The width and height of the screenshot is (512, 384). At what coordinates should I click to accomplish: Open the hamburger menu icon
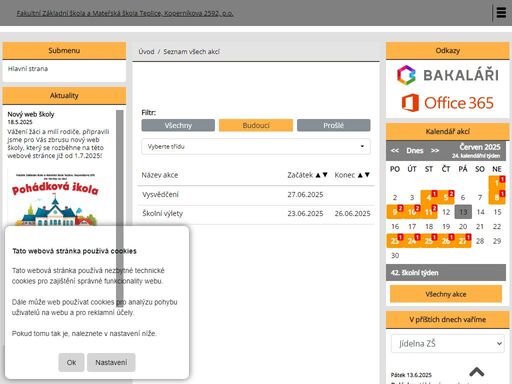pyautogui.click(x=501, y=13)
